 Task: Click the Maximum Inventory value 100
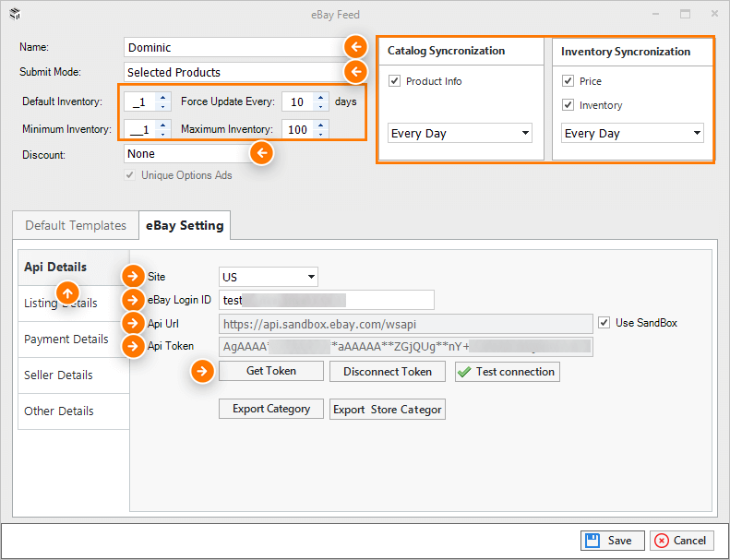coord(298,129)
